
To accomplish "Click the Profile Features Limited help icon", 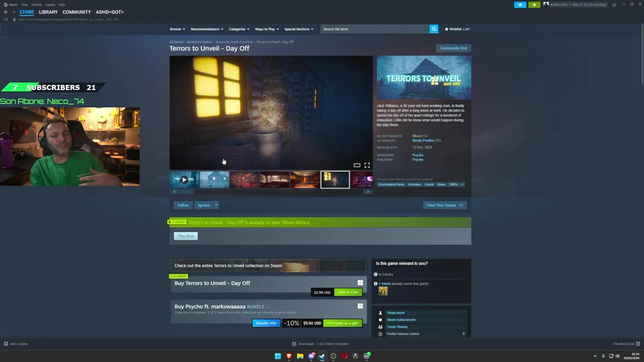I will [463, 334].
